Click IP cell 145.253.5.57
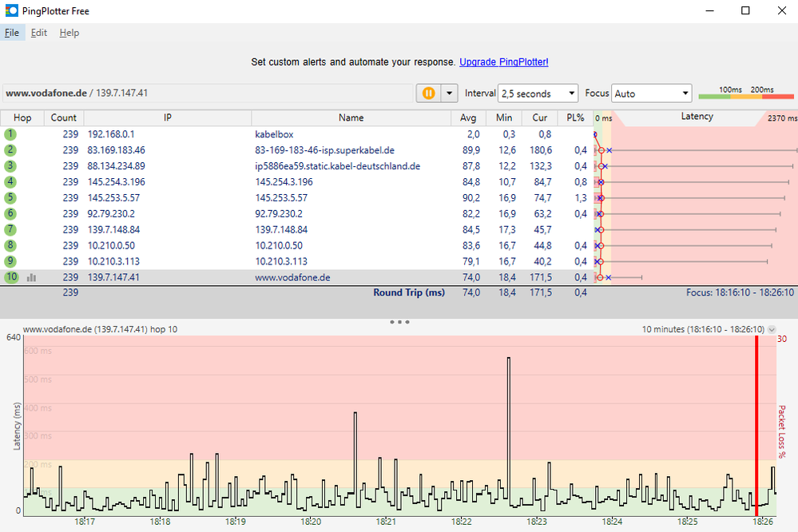Screen dimensions: 798x532 point(113,197)
